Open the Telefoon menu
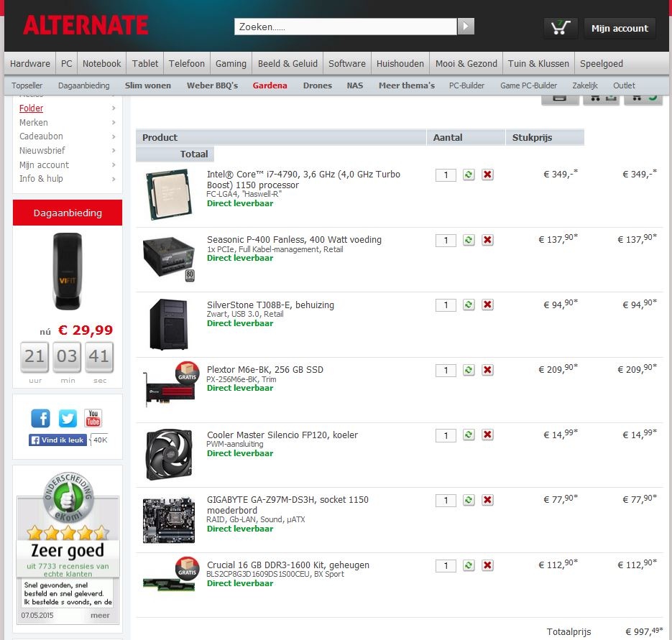Viewport: 672px width, 640px height. click(186, 63)
